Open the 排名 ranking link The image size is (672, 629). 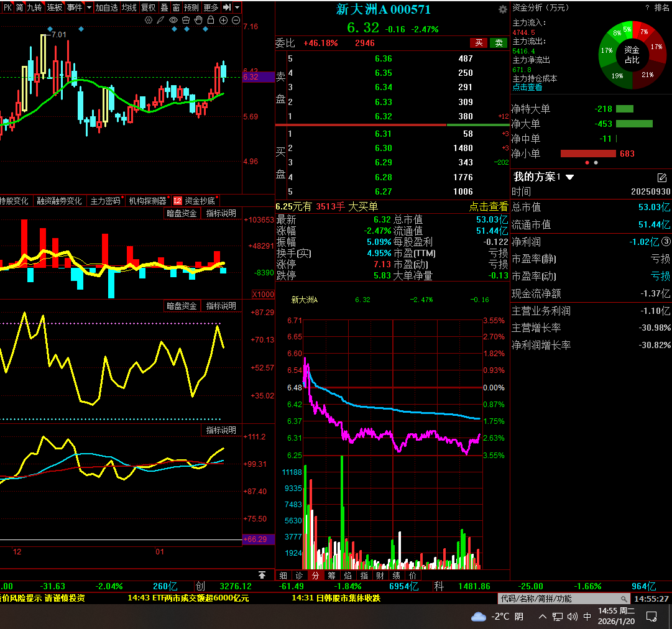pyautogui.click(x=661, y=7)
